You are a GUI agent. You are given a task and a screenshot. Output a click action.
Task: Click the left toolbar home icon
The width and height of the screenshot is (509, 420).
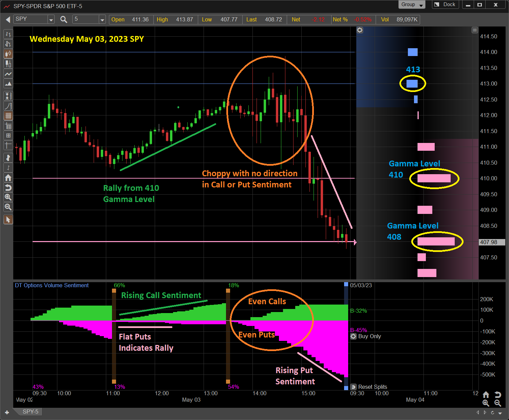8,178
